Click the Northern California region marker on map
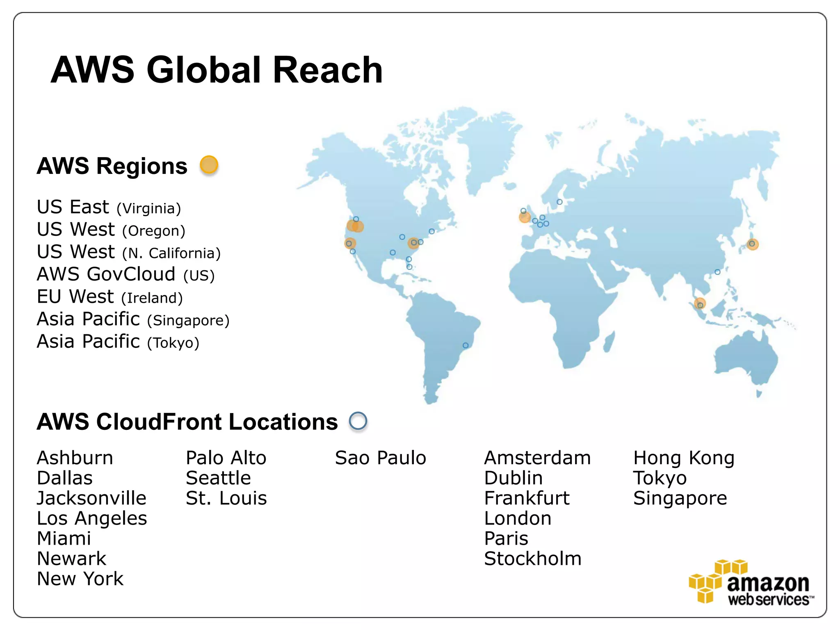The width and height of the screenshot is (840, 630). pyautogui.click(x=350, y=243)
